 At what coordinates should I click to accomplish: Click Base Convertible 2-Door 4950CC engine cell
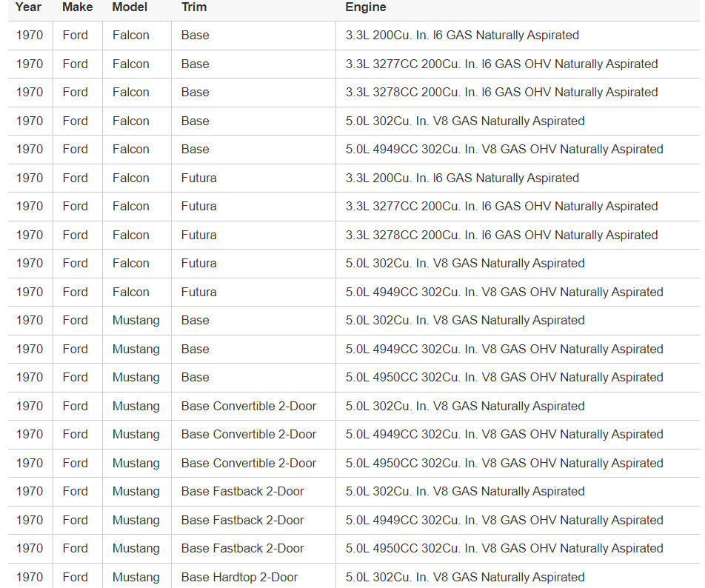[x=504, y=463]
